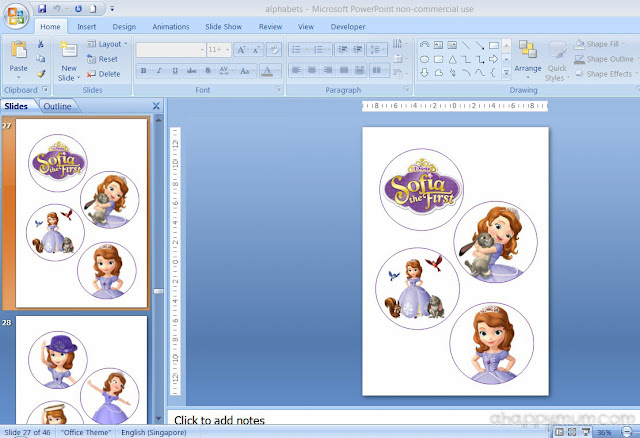The image size is (640, 438).
Task: Toggle Underline formatting
Action: 175,71
